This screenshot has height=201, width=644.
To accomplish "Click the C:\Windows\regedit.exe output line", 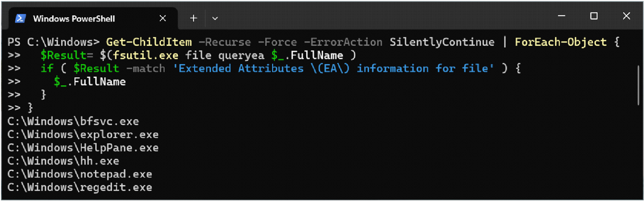I will click(x=80, y=187).
